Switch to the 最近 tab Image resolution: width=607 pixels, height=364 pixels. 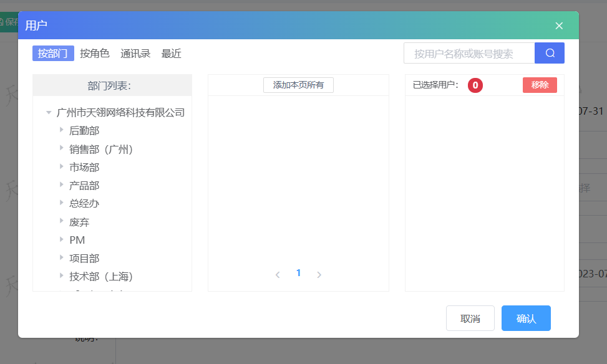[x=172, y=54]
